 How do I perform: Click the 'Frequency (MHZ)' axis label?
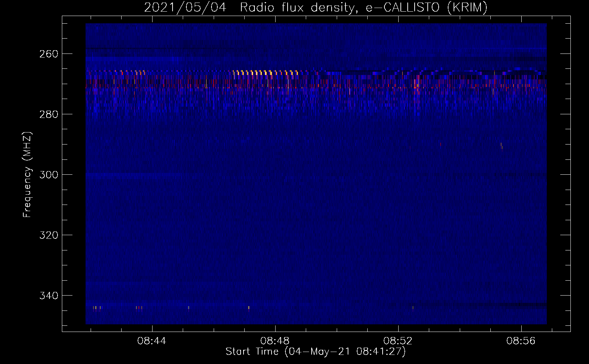pos(27,175)
